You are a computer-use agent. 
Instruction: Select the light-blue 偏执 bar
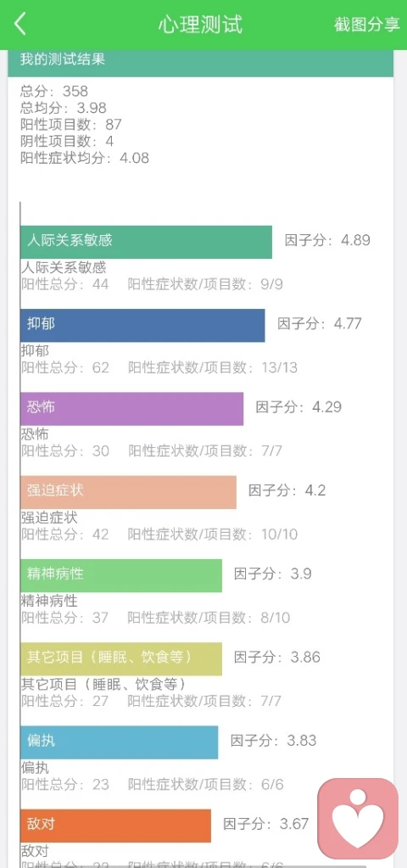coord(119,742)
